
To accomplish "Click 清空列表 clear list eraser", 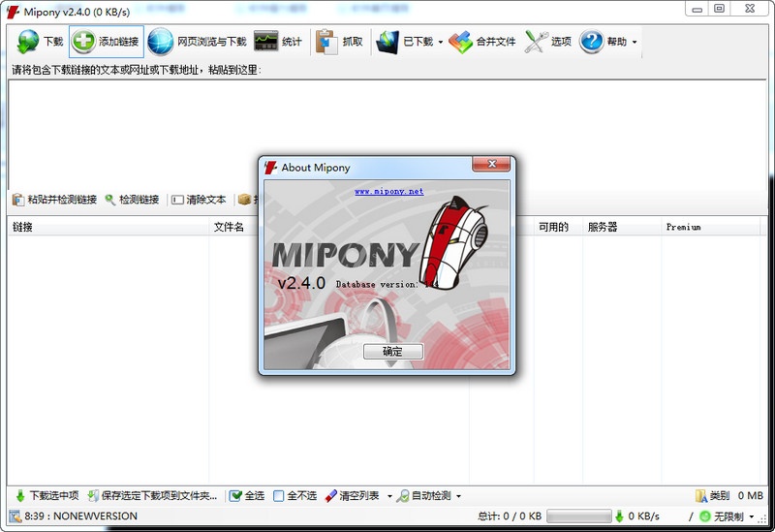I will tap(330, 495).
